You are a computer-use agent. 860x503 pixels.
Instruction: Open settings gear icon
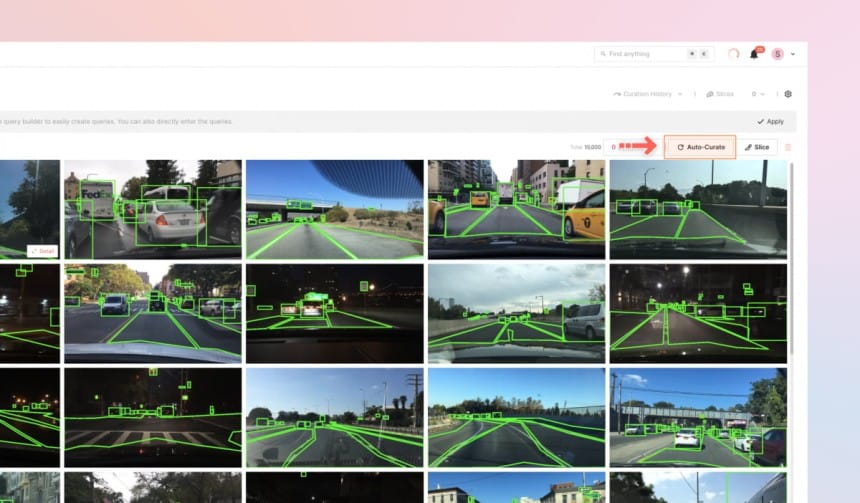[x=788, y=94]
